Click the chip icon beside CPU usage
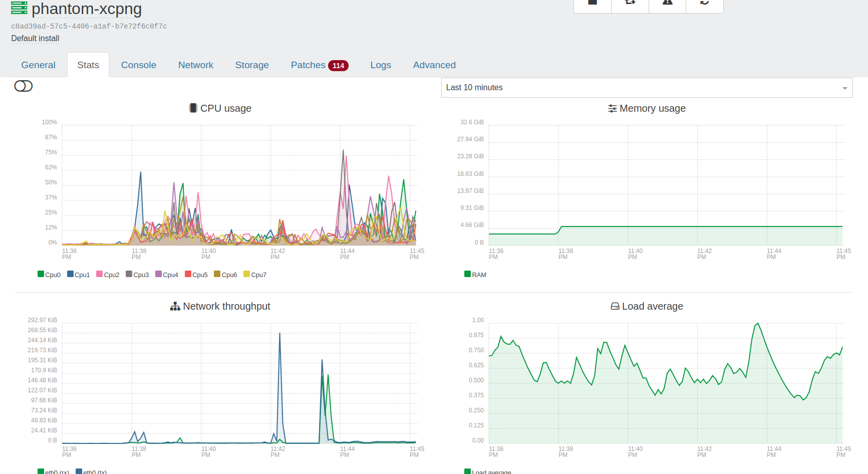Viewport: 868px width, 474px height. [193, 108]
